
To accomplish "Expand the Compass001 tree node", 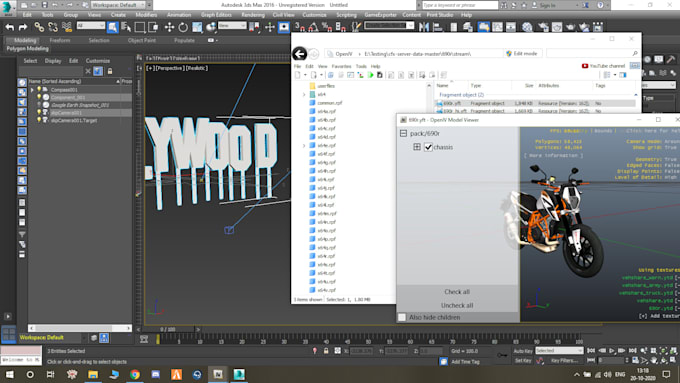I will click(32, 90).
